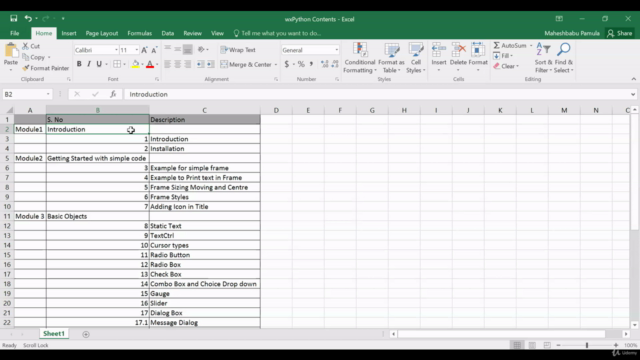
Task: Switch to the Review tab
Action: 192,33
